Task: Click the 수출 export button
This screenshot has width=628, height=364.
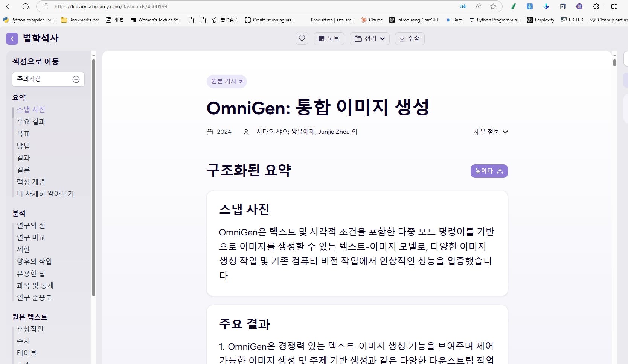Action: click(410, 38)
